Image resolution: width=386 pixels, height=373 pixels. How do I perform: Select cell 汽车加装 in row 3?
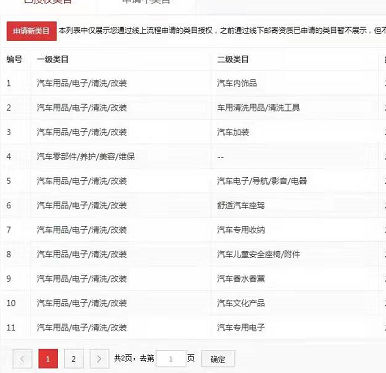(x=233, y=132)
